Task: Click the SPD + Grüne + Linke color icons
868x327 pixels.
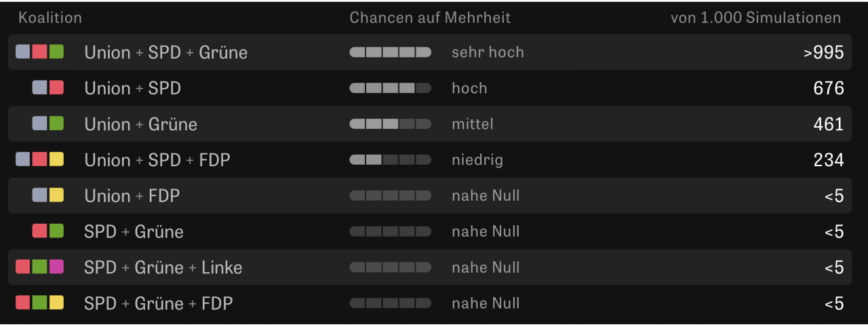Action: coord(39,267)
